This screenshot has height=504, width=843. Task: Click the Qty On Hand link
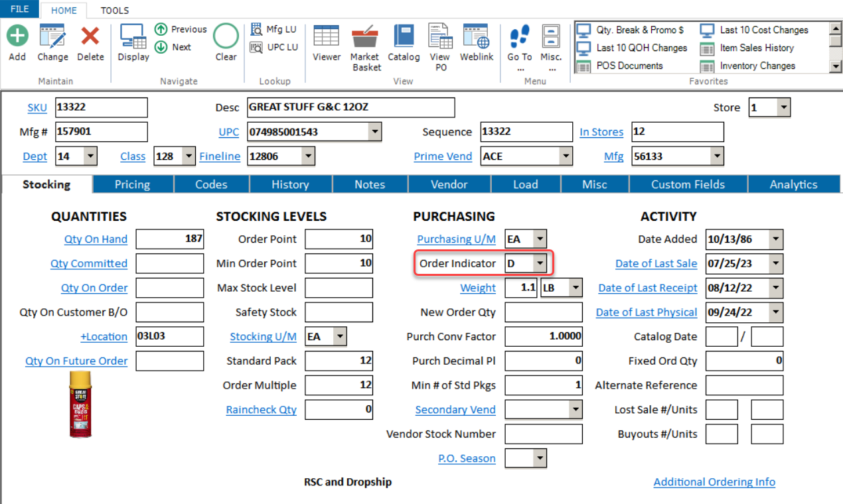[96, 239]
